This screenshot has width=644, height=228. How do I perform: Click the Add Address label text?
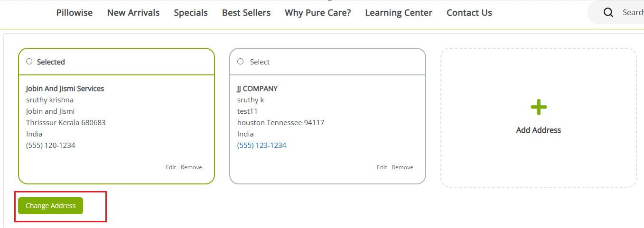(538, 130)
